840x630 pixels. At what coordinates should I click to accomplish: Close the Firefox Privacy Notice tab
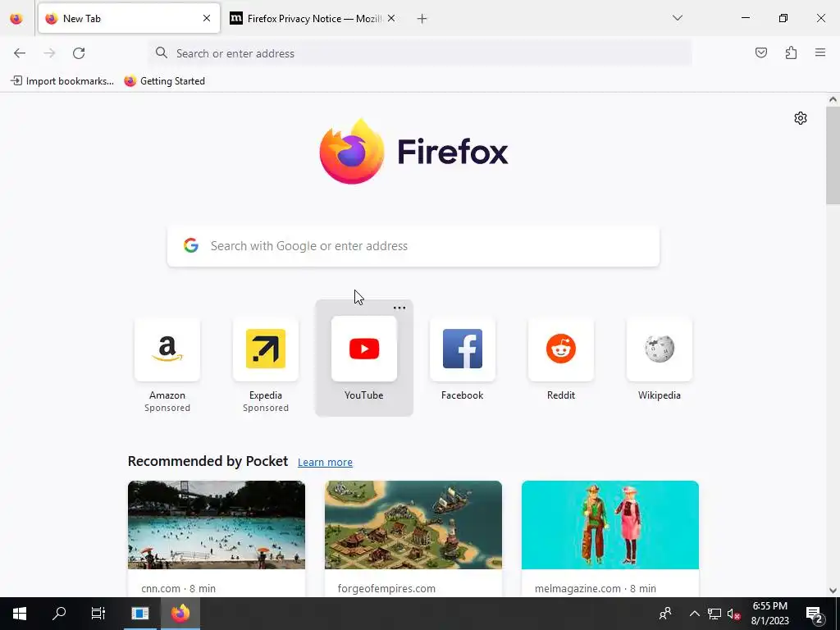coord(391,18)
